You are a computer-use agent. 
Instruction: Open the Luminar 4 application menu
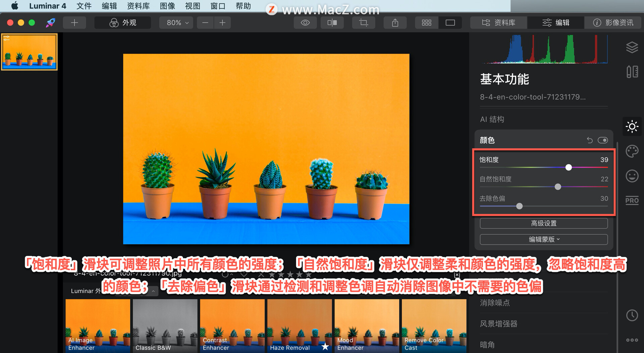click(48, 6)
